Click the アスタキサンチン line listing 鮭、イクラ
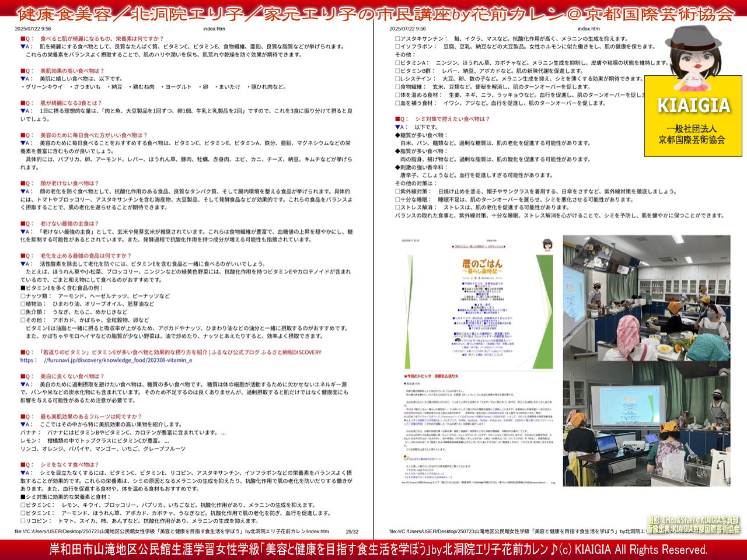The width and height of the screenshot is (747, 560). coord(512,38)
